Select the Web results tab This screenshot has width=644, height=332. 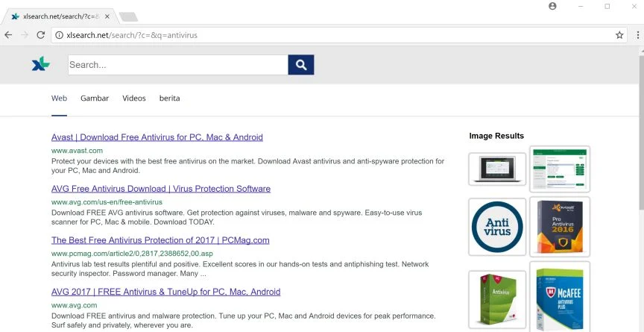pos(59,98)
